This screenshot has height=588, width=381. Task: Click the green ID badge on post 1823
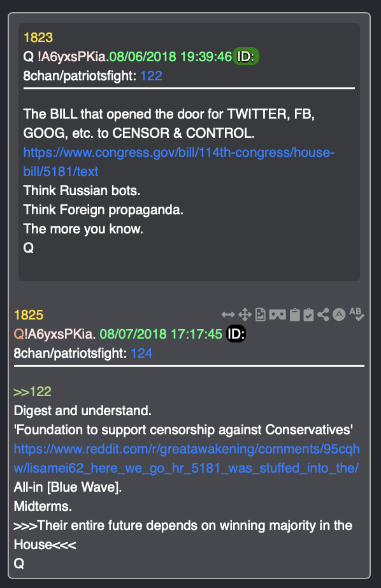(246, 56)
